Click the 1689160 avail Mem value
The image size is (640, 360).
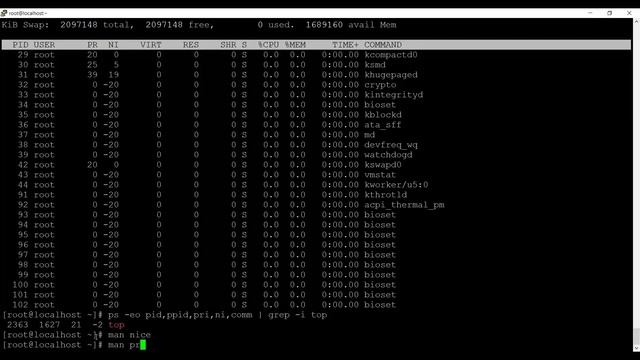click(x=324, y=25)
